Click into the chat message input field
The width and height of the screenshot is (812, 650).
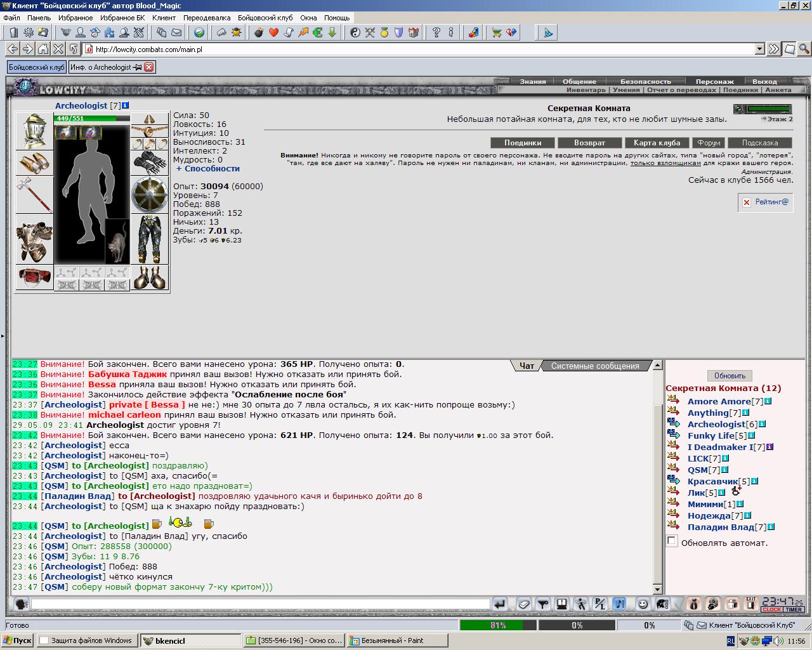click(261, 604)
